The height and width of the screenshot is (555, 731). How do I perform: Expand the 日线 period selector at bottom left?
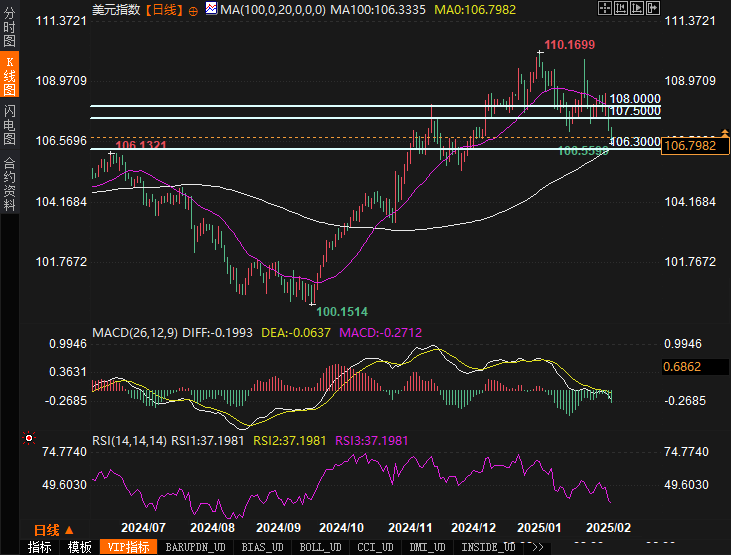[x=52, y=529]
